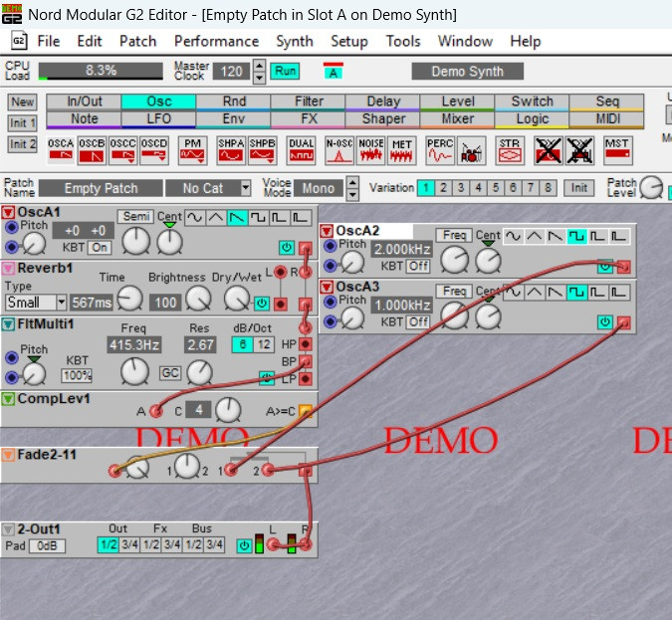The image size is (672, 620).
Task: Open the Synth menu
Action: 294,41
